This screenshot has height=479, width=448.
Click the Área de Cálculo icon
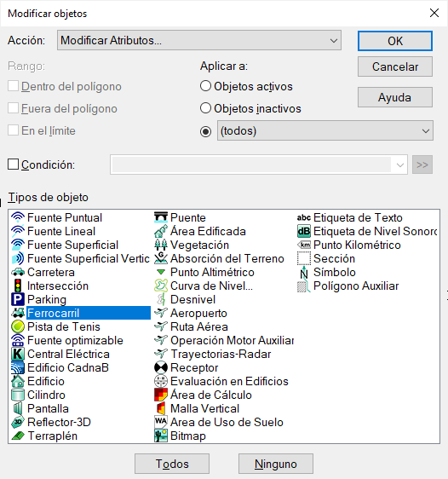pos(161,395)
